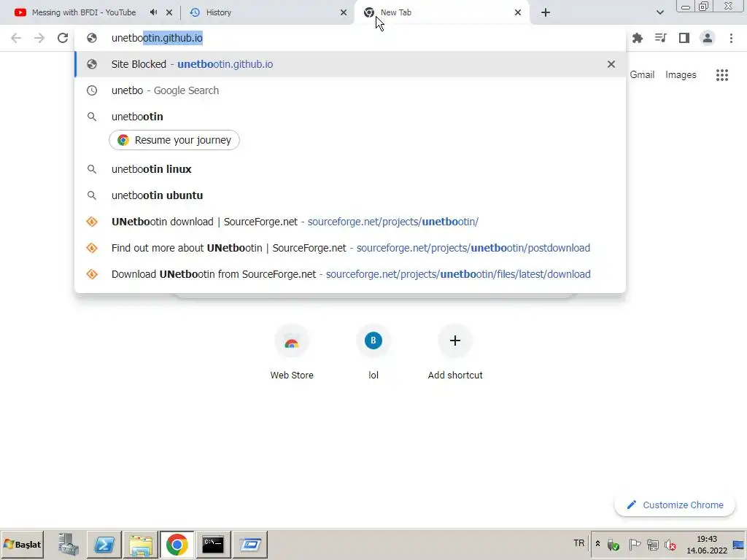Close the New Tab tab
Image resolution: width=747 pixels, height=560 pixels.
(518, 13)
